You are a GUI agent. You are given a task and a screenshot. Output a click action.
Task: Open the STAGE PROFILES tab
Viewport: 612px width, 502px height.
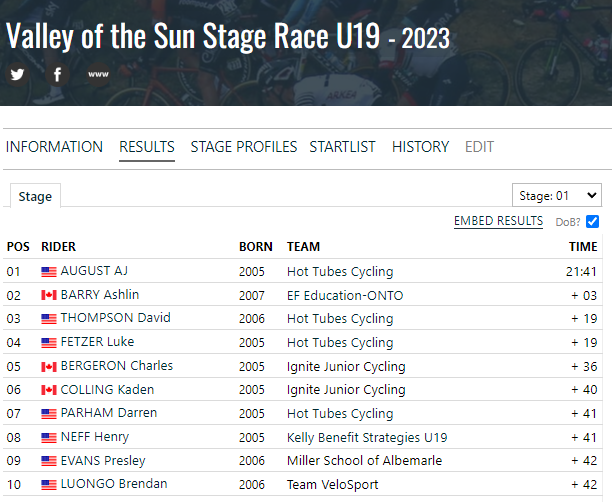point(244,147)
